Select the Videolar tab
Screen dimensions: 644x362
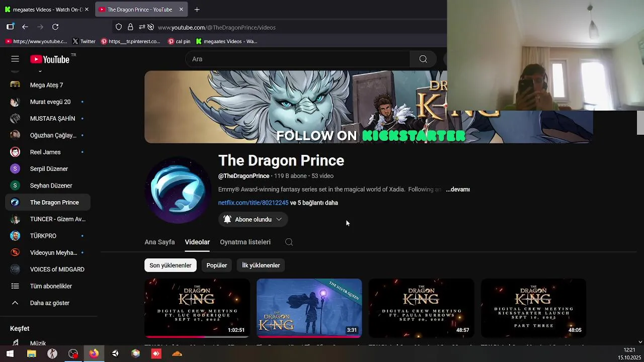pos(197,242)
